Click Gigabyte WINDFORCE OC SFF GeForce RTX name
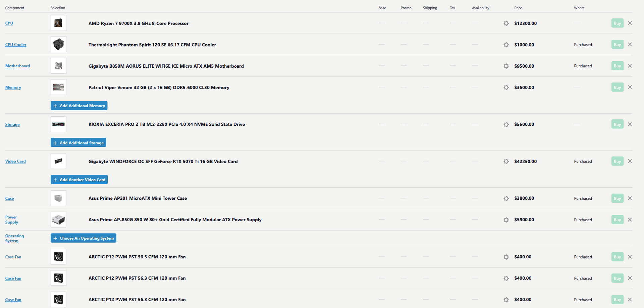Viewport: 644px width, 308px height. [163, 162]
